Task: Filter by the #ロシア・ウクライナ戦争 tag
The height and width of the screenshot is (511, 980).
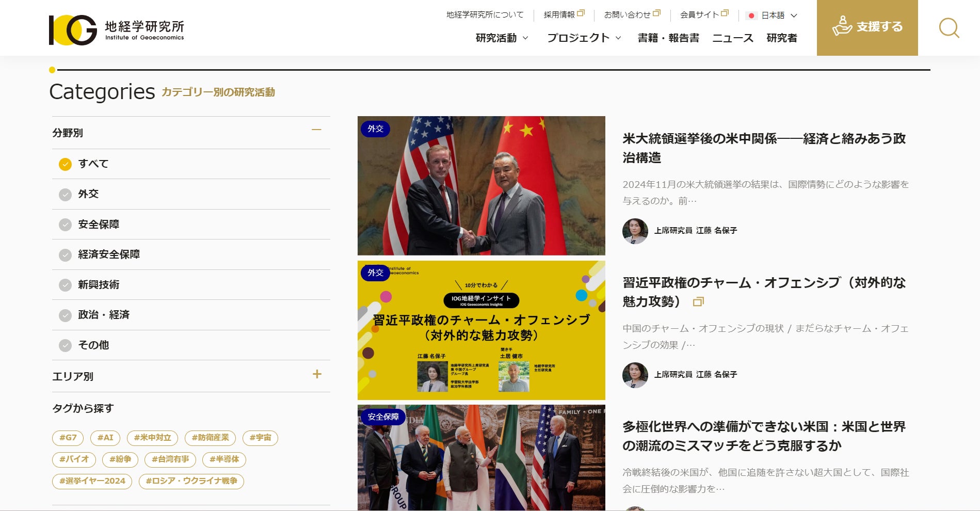Action: [x=191, y=481]
